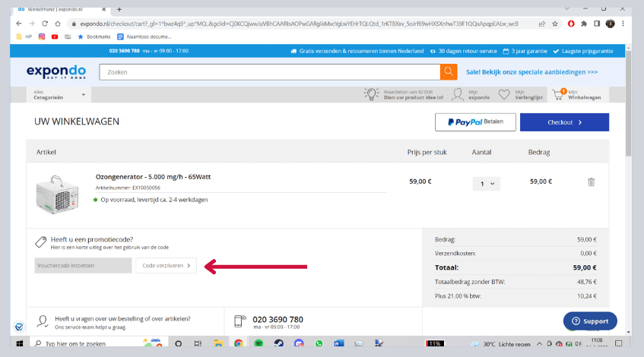
Task: Click the lightbulb product idea icon
Action: pyautogui.click(x=372, y=94)
